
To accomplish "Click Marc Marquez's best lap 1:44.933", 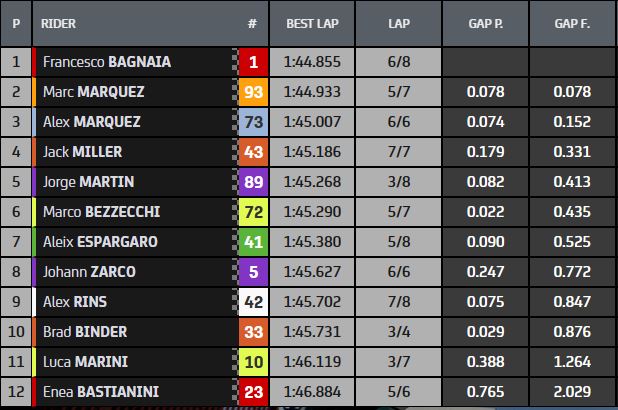I will point(312,92).
